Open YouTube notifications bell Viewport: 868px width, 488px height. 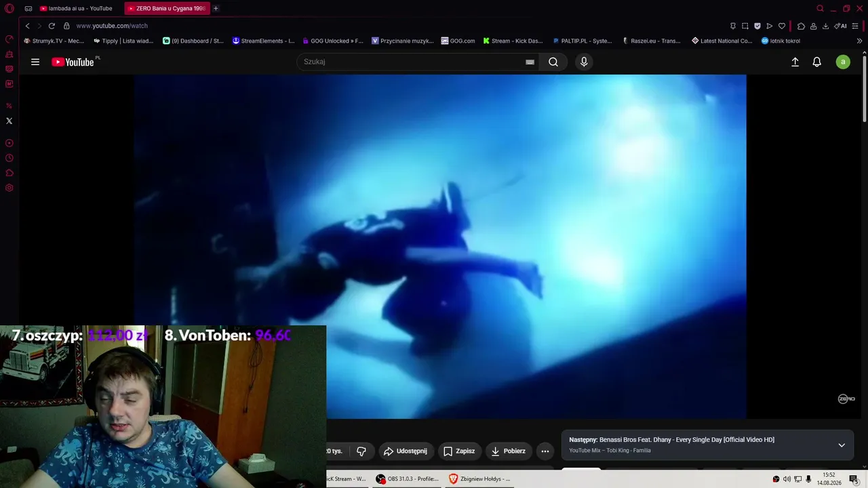[817, 62]
